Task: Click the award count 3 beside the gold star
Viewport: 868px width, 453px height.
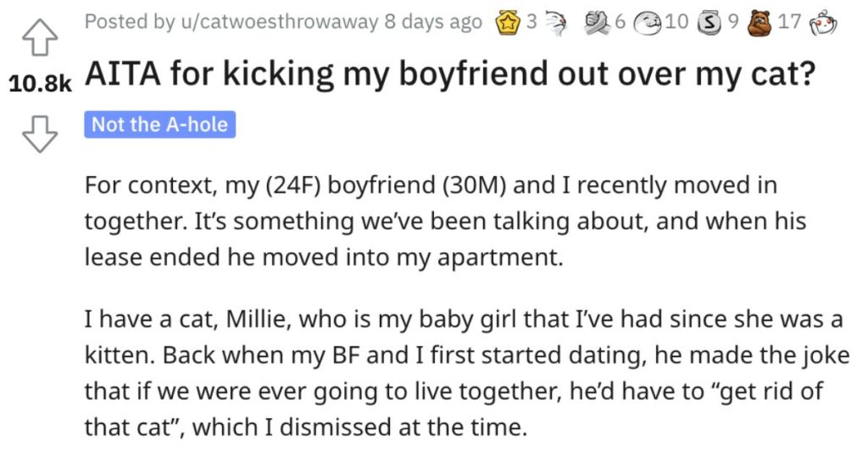Action: click(x=531, y=22)
